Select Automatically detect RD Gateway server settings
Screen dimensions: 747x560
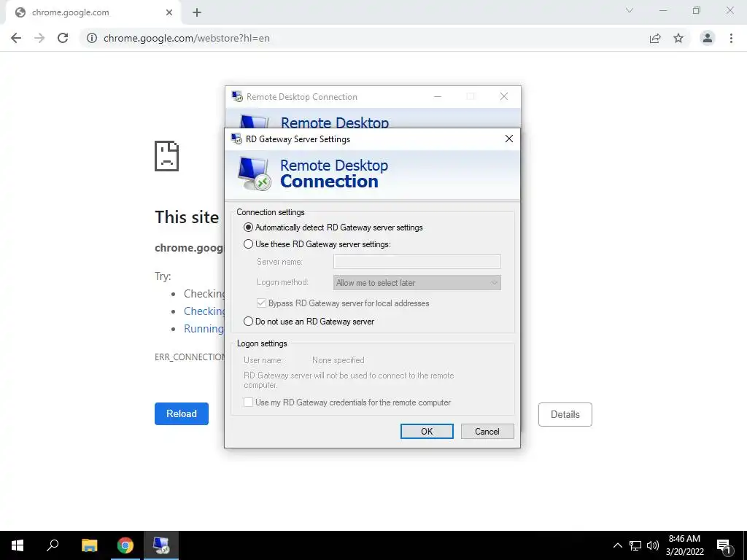coord(248,227)
